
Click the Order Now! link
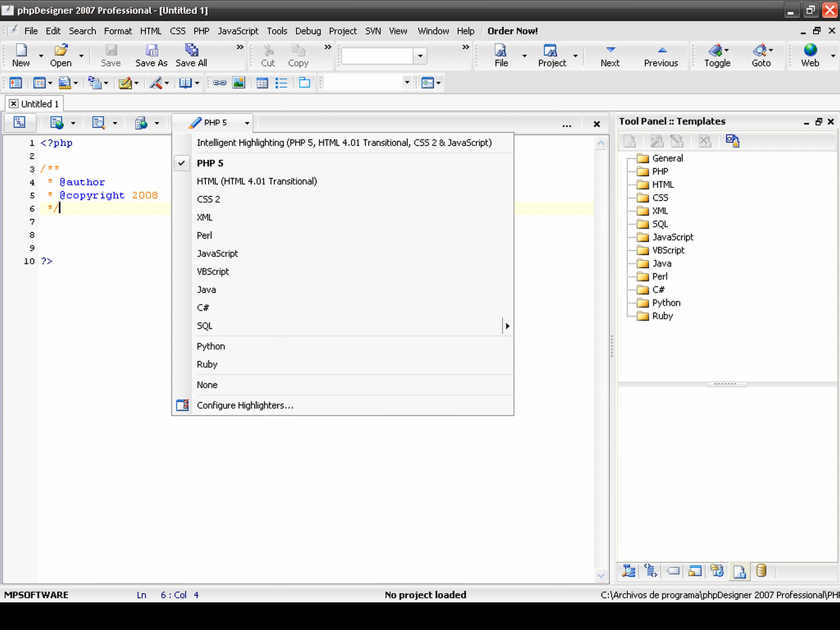click(513, 31)
